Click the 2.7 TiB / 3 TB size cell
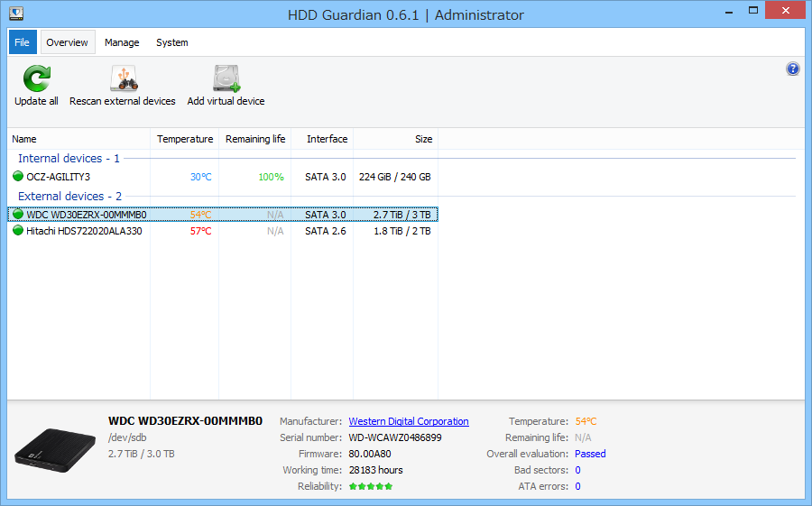 (x=401, y=215)
